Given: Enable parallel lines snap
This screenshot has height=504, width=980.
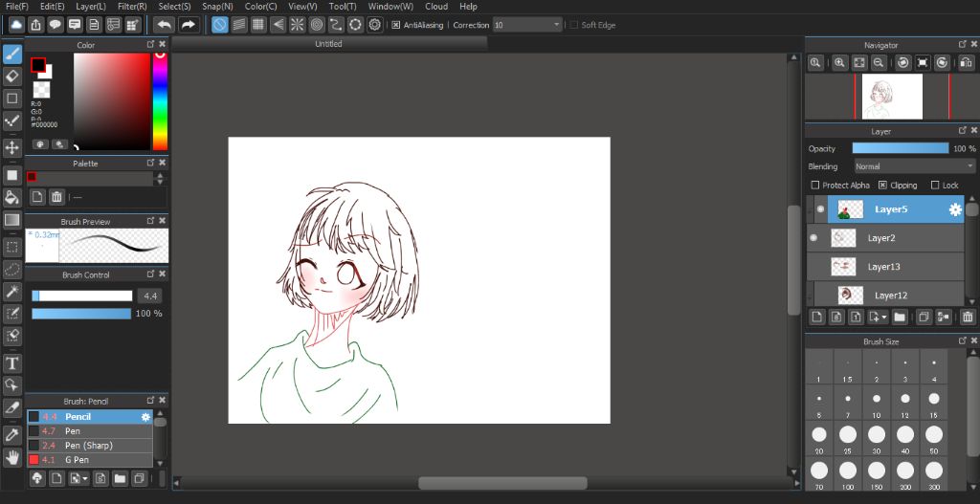Looking at the screenshot, I should [238, 25].
